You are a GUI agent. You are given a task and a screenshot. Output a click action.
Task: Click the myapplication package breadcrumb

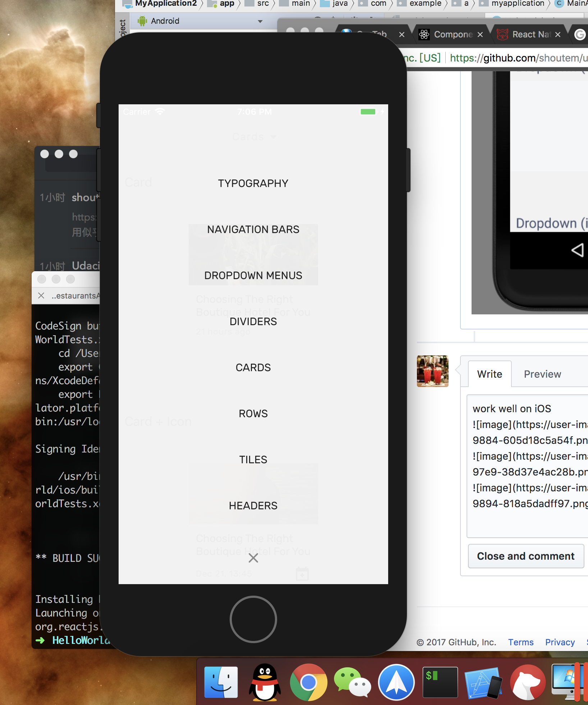pyautogui.click(x=513, y=4)
